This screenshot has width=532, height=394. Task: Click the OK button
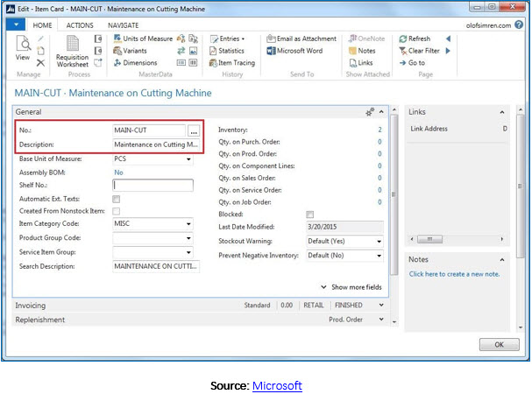[499, 344]
